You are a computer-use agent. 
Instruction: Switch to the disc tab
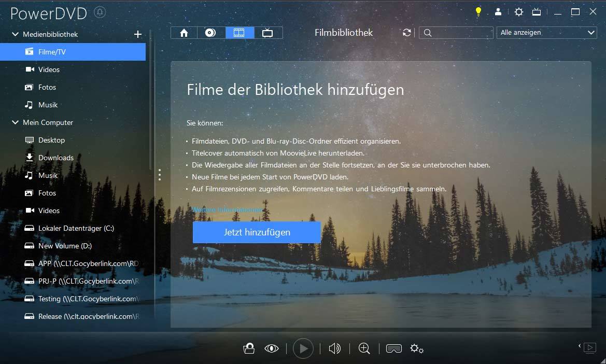click(x=210, y=33)
